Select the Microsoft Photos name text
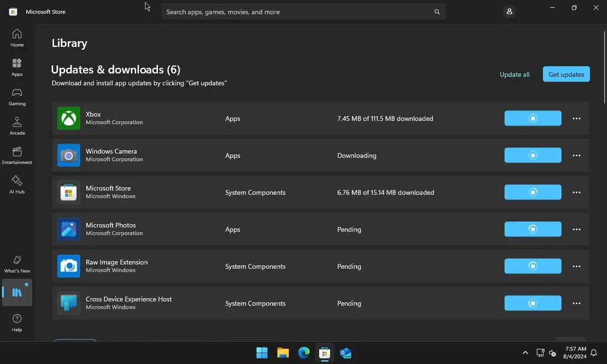 click(110, 225)
